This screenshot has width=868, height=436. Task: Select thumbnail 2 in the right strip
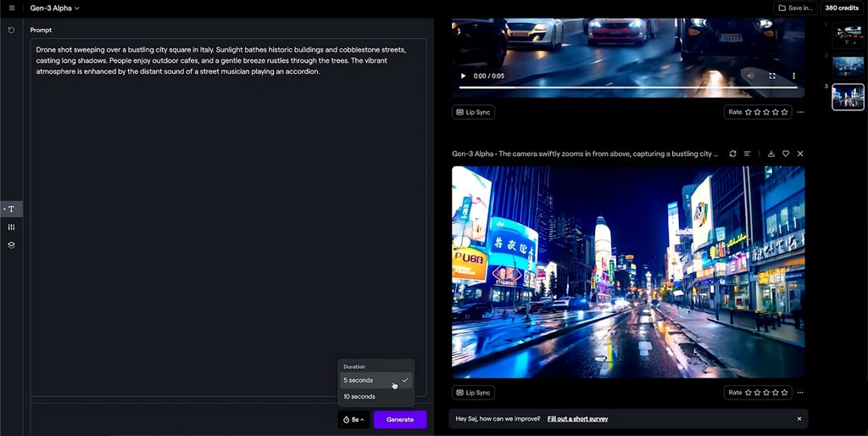click(x=848, y=66)
